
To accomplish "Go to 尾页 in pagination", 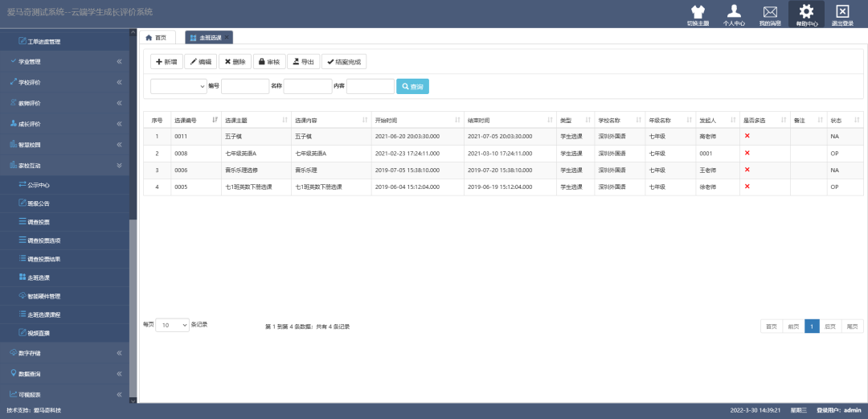I will pos(852,327).
